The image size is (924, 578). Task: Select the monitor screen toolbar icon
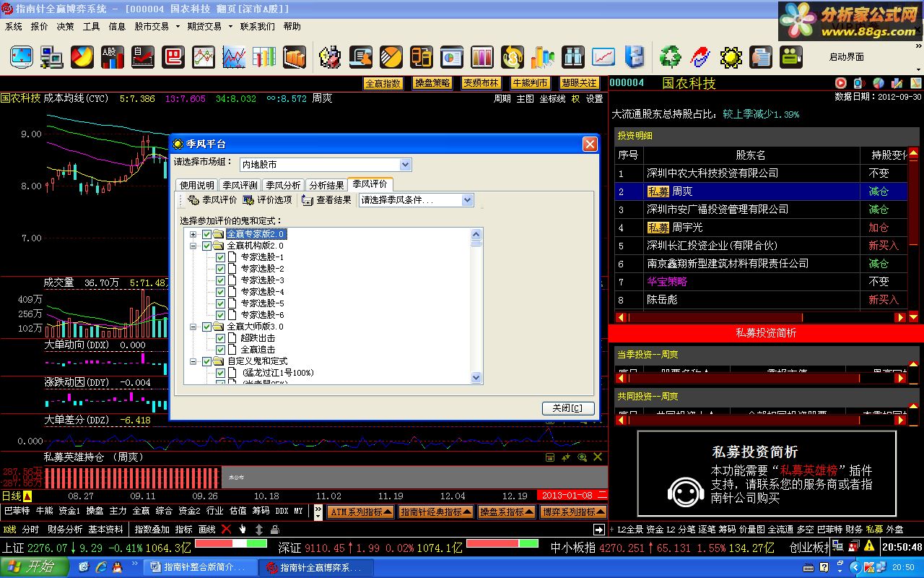pos(21,56)
